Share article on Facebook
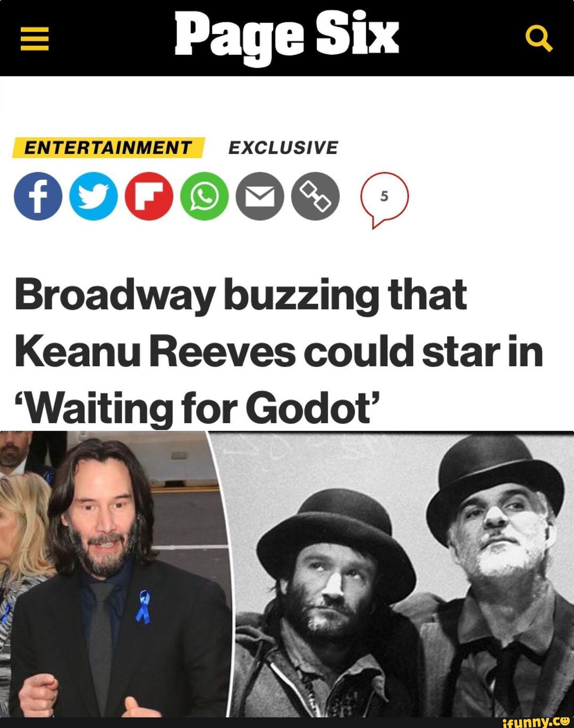 (38, 196)
